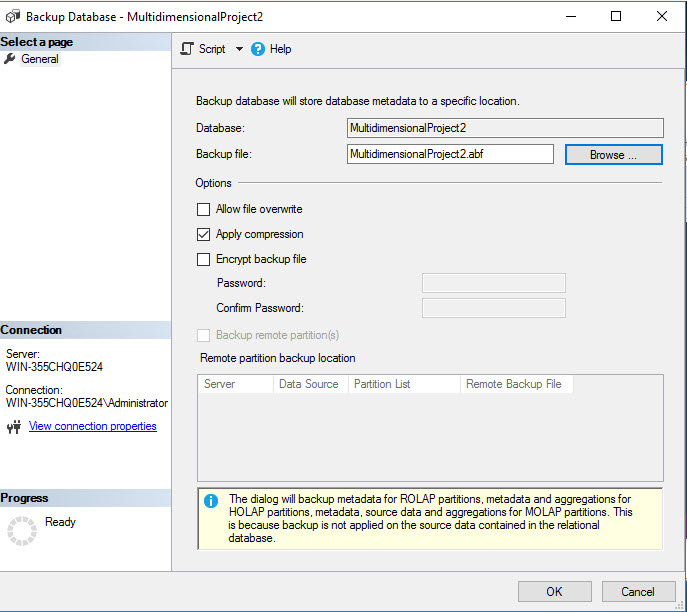Select the General page wrench icon
The width and height of the screenshot is (687, 612).
pos(10,59)
